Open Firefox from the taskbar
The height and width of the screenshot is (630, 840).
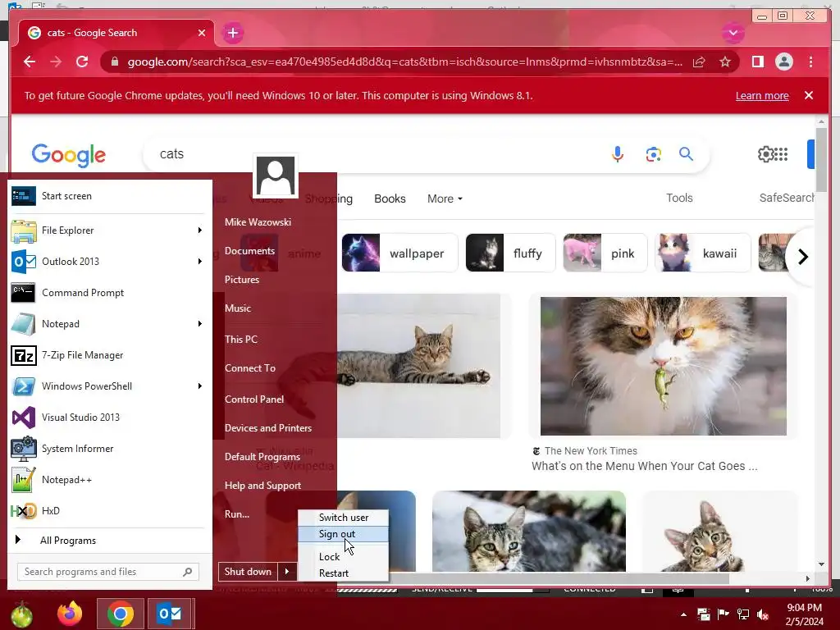coord(71,614)
